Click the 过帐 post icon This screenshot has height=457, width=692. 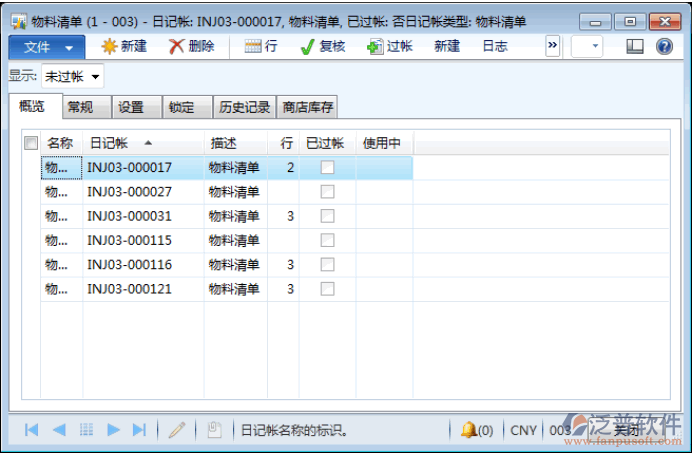coord(375,46)
